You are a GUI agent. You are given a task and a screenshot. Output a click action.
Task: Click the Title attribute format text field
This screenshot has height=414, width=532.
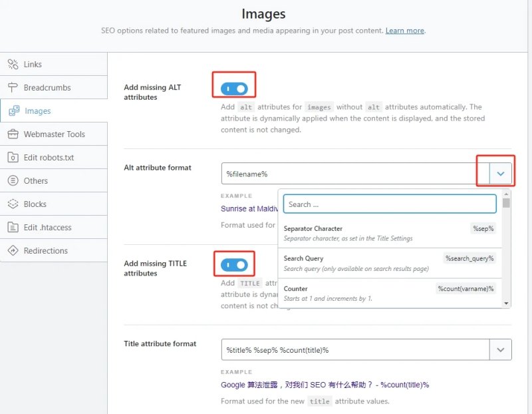coord(355,349)
